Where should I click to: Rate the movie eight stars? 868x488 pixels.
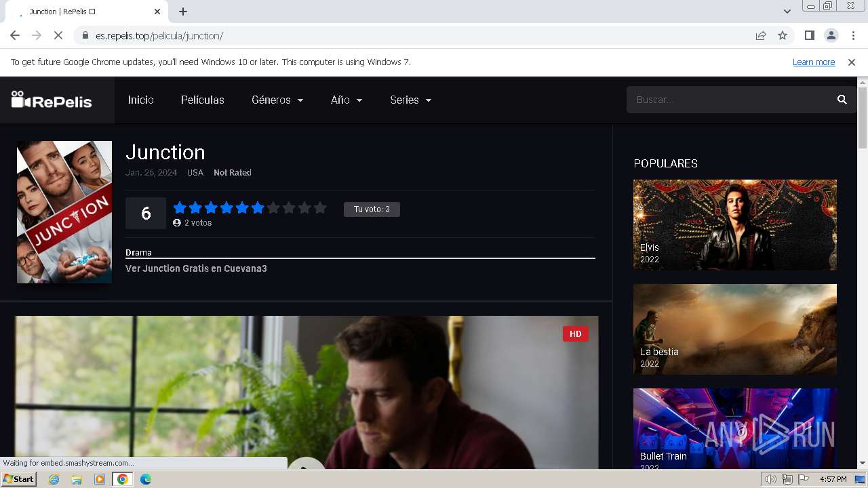click(x=289, y=208)
